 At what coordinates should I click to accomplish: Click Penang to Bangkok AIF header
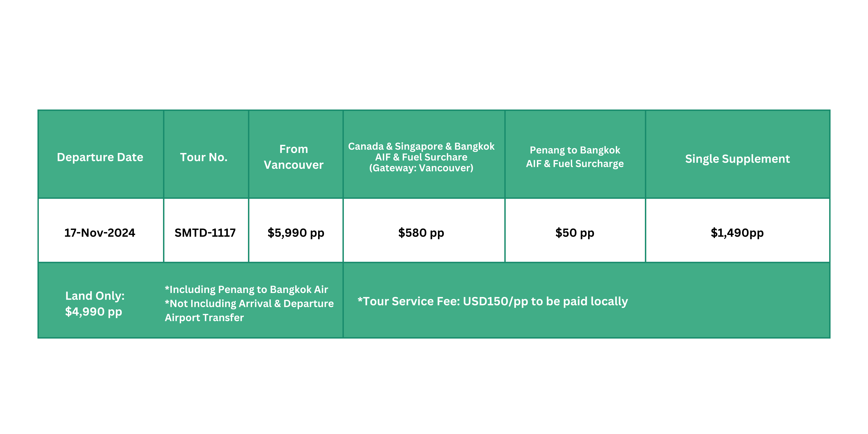click(x=575, y=157)
